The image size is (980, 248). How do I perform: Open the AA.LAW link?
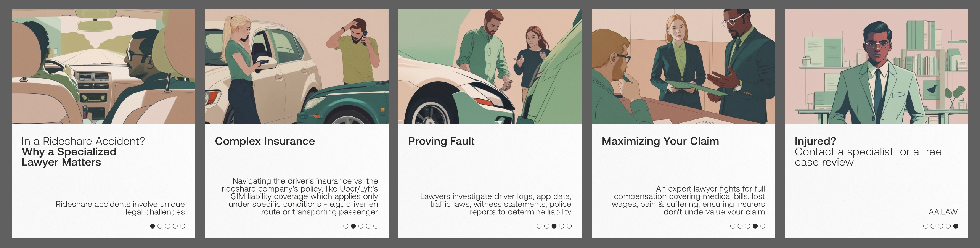(x=943, y=212)
